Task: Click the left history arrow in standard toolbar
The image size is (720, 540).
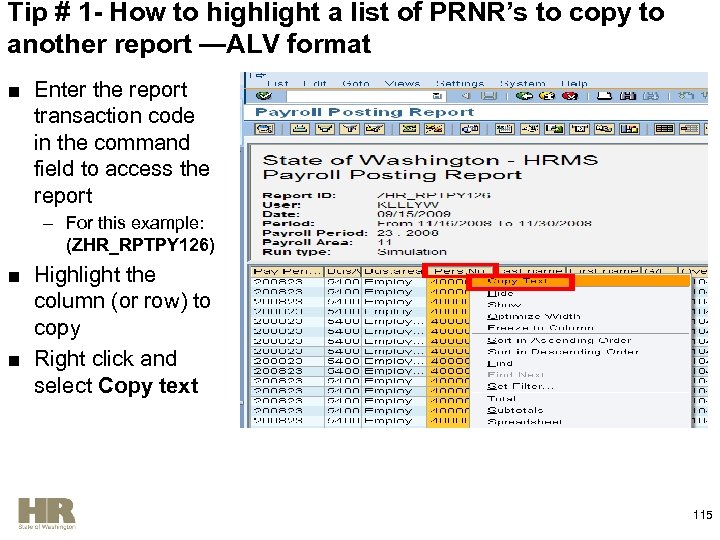Action: click(467, 96)
